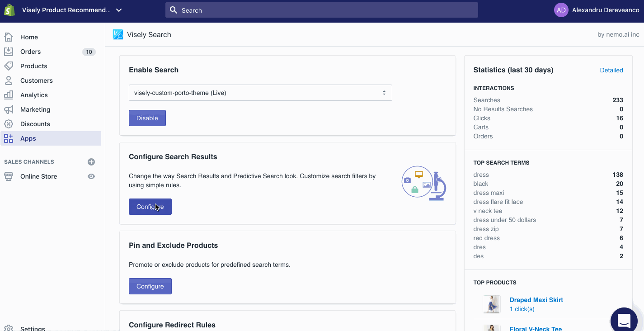This screenshot has width=644, height=331.
Task: Click the Analytics bar chart icon
Action: tap(9, 95)
